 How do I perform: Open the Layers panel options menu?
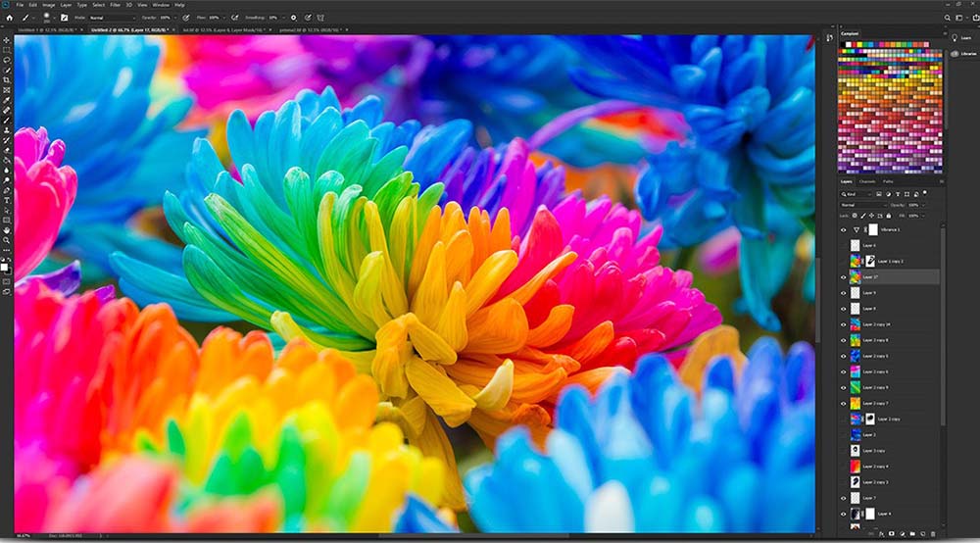point(942,182)
